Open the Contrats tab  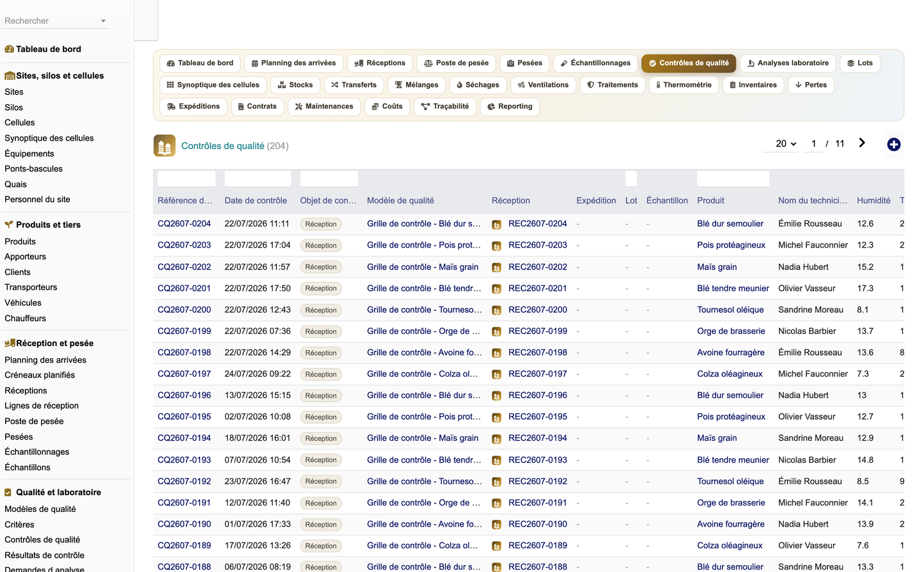pyautogui.click(x=257, y=107)
